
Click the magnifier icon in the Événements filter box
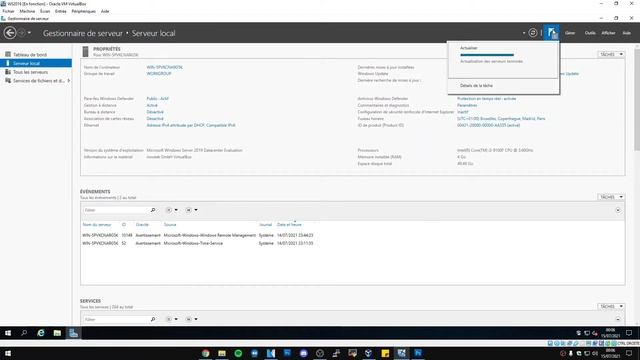pyautogui.click(x=153, y=210)
